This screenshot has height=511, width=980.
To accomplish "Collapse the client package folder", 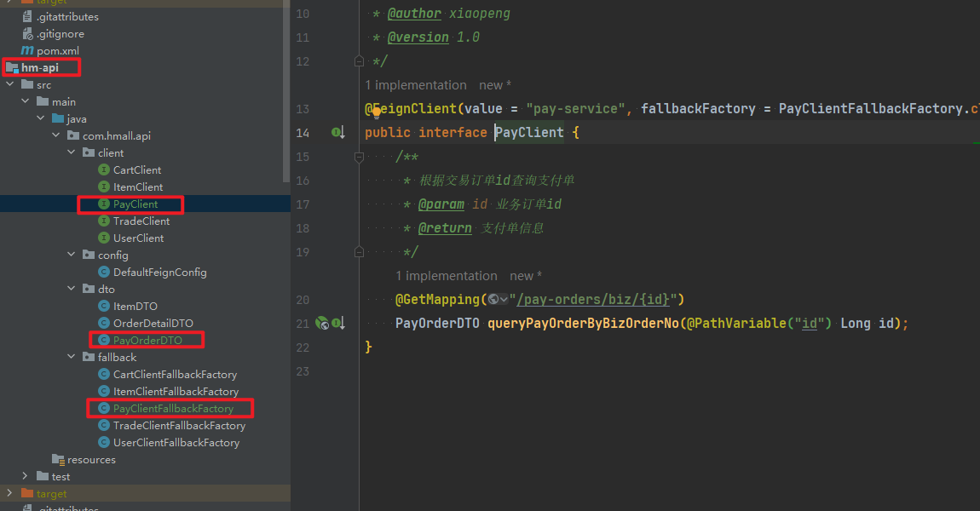I will pyautogui.click(x=72, y=153).
